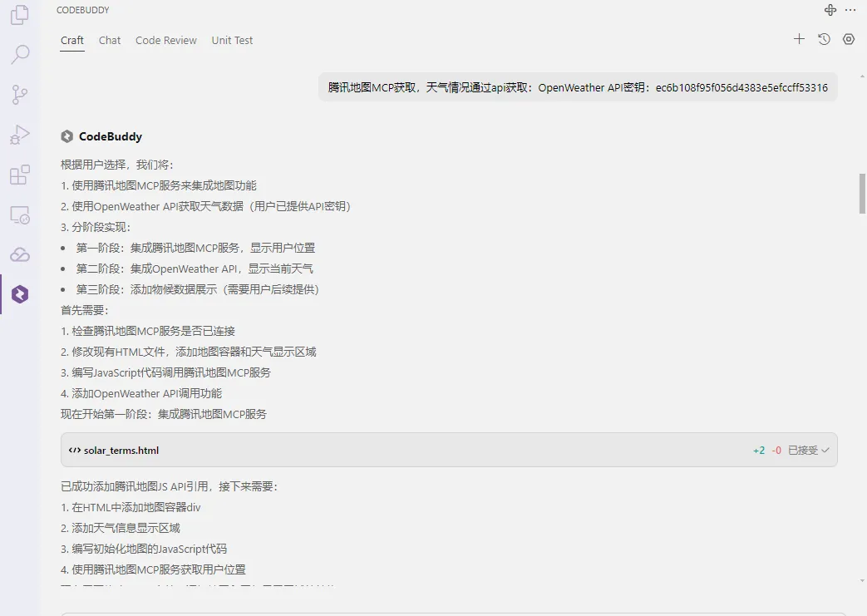Open the Search magnifier in activity bar

tap(20, 54)
